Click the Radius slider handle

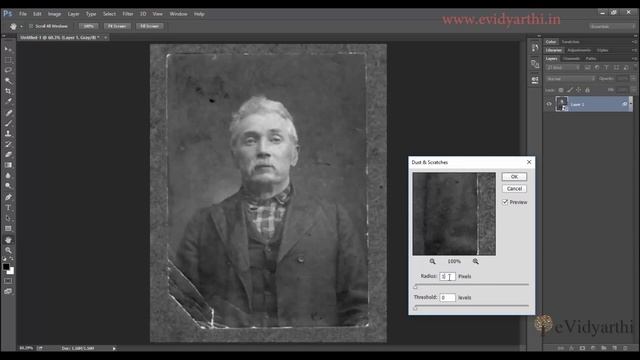[416, 287]
